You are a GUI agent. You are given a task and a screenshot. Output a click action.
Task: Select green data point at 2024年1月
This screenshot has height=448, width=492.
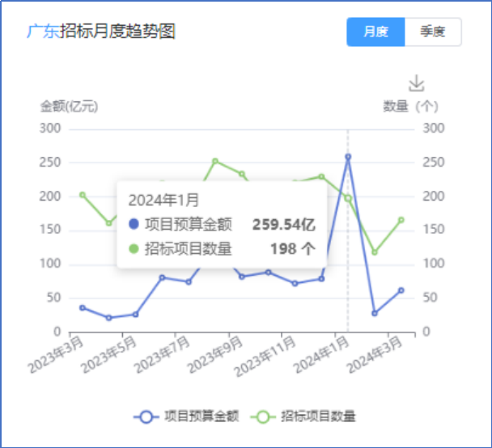point(348,198)
